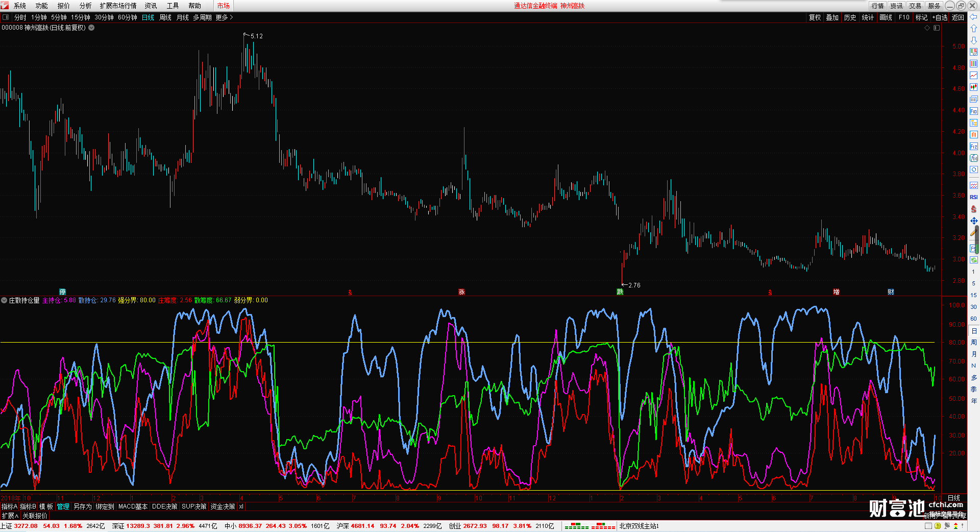The image size is (980, 532).
Task: Click the +自选 button
Action: pos(940,17)
